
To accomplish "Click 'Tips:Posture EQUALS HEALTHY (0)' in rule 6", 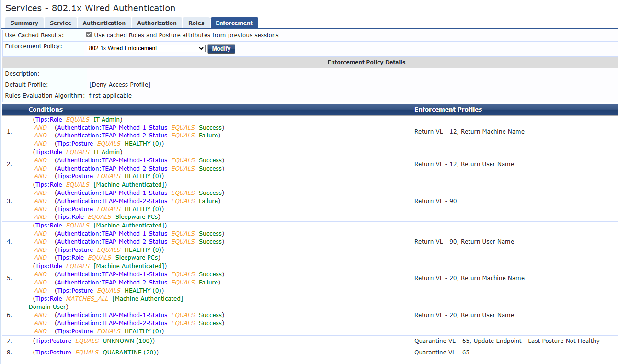I will (109, 331).
